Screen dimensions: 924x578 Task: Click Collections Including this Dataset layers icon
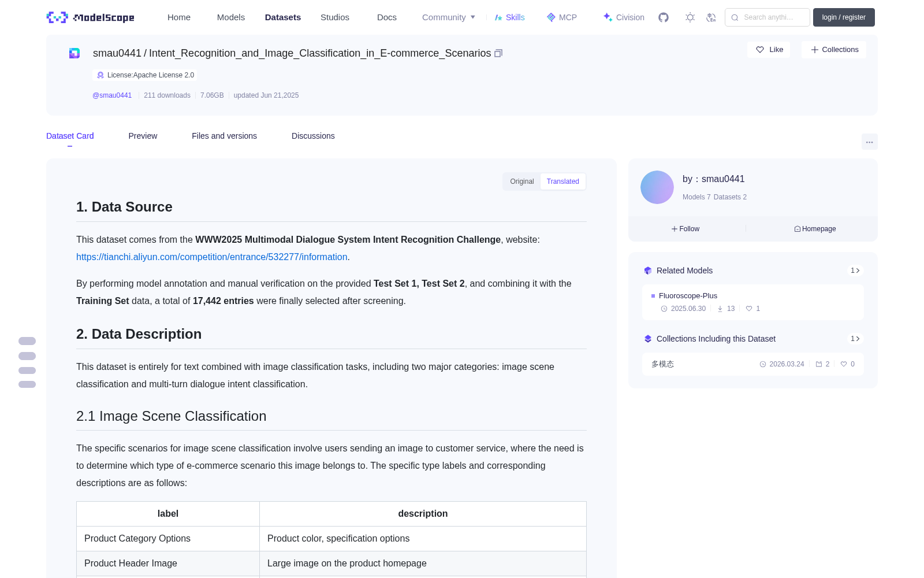pyautogui.click(x=648, y=339)
